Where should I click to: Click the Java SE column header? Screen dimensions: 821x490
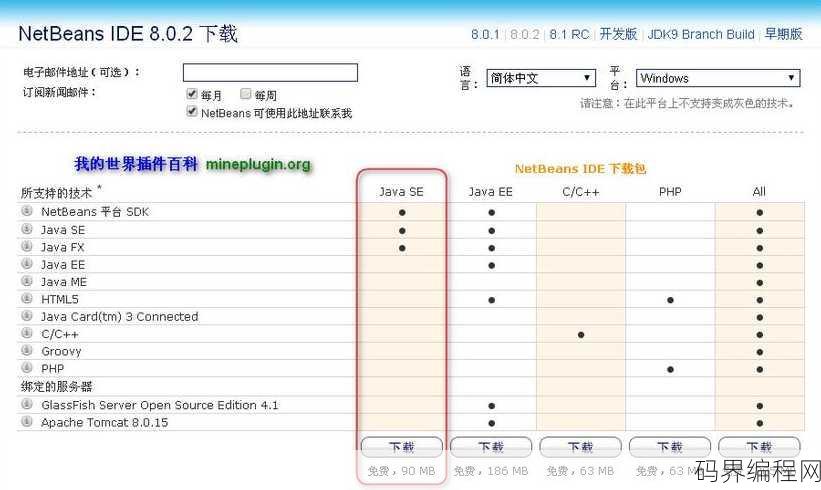coord(402,192)
